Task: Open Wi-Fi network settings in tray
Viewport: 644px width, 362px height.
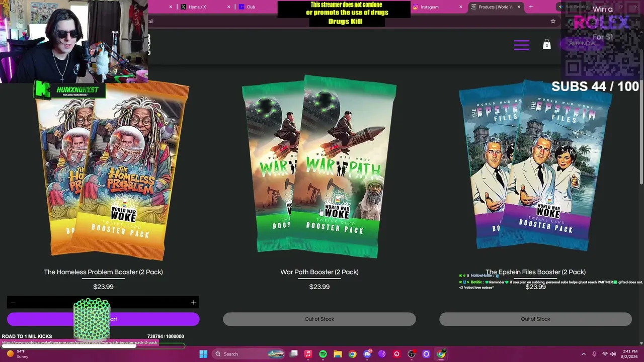Action: tap(605, 354)
